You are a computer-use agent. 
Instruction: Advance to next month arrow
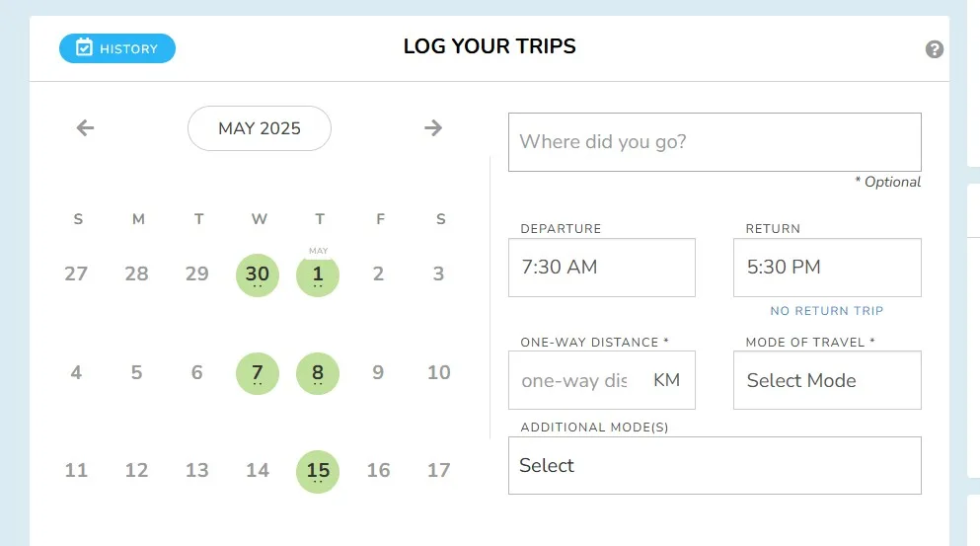pos(433,128)
